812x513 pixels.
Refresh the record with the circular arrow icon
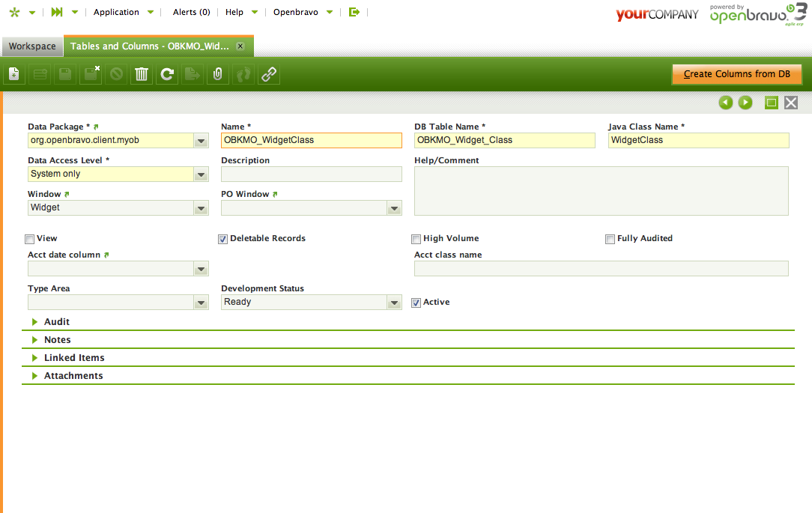point(167,74)
